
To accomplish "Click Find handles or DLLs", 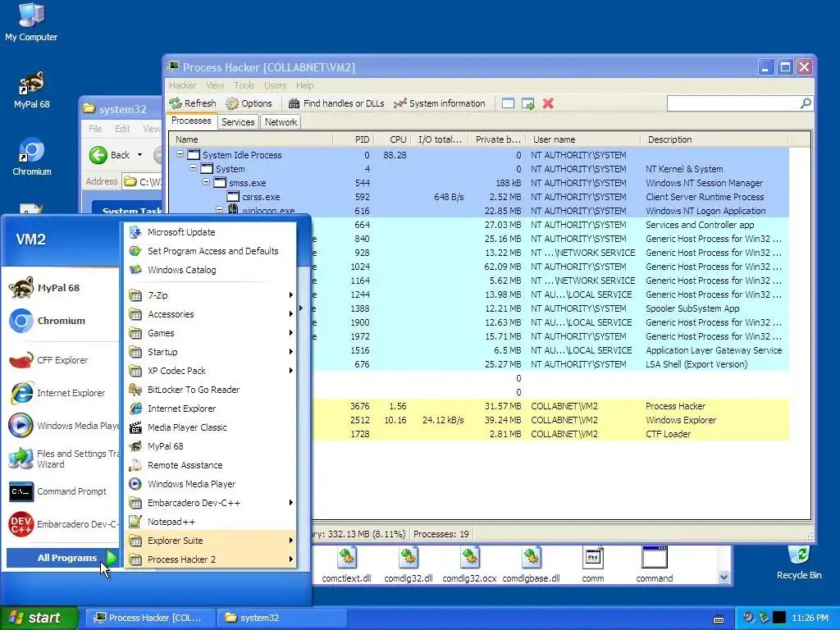I will click(x=336, y=103).
